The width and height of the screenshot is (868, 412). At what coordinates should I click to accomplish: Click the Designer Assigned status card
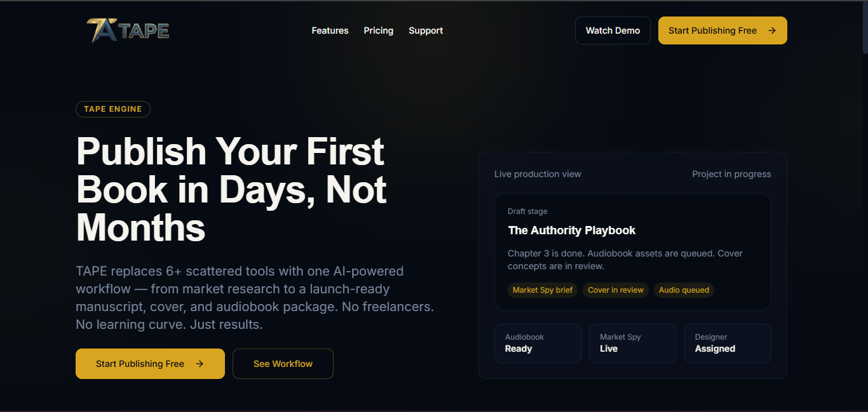click(728, 343)
